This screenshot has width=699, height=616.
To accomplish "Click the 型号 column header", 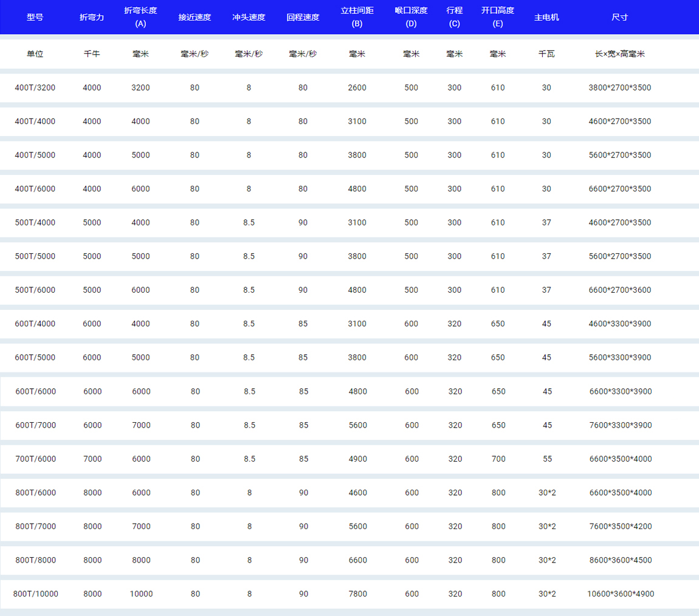I will click(x=35, y=17).
